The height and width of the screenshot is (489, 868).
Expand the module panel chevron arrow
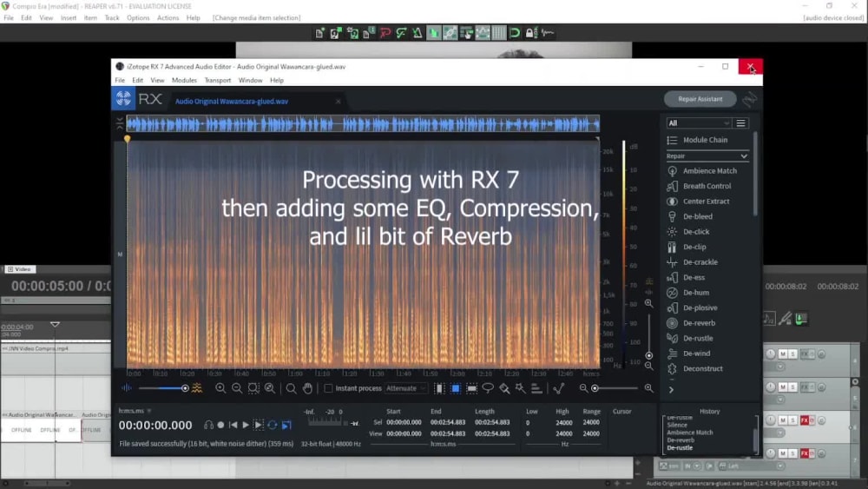(x=671, y=390)
